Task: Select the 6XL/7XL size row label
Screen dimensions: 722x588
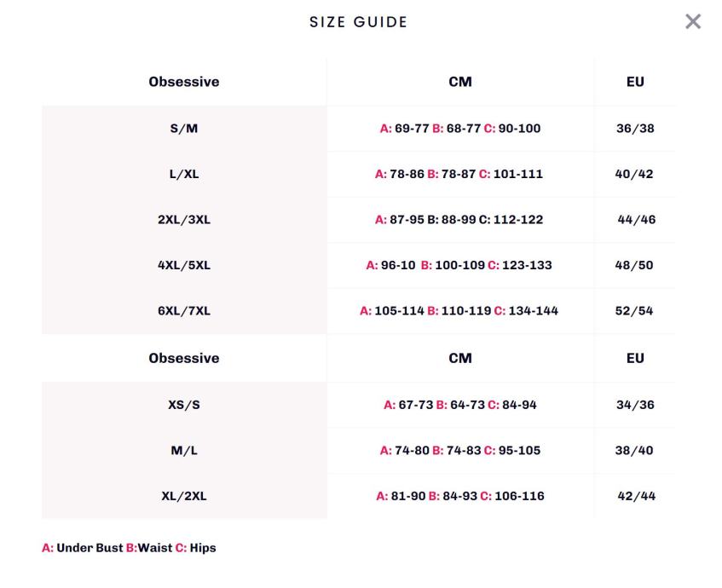Action: click(x=184, y=311)
